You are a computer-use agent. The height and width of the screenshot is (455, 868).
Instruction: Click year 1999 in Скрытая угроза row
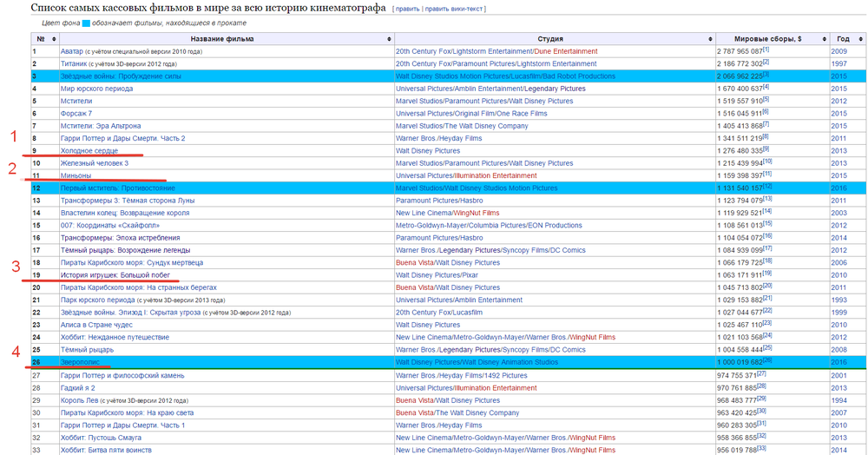pyautogui.click(x=838, y=313)
